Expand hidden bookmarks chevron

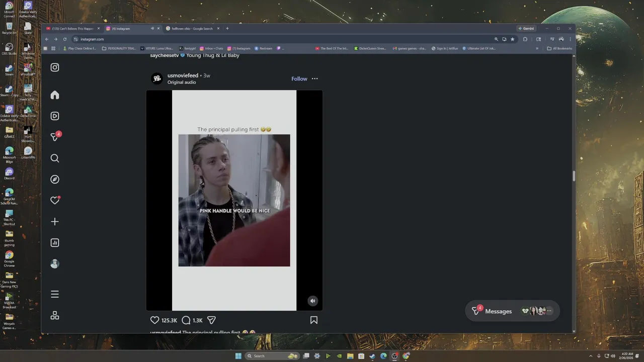[x=537, y=49]
